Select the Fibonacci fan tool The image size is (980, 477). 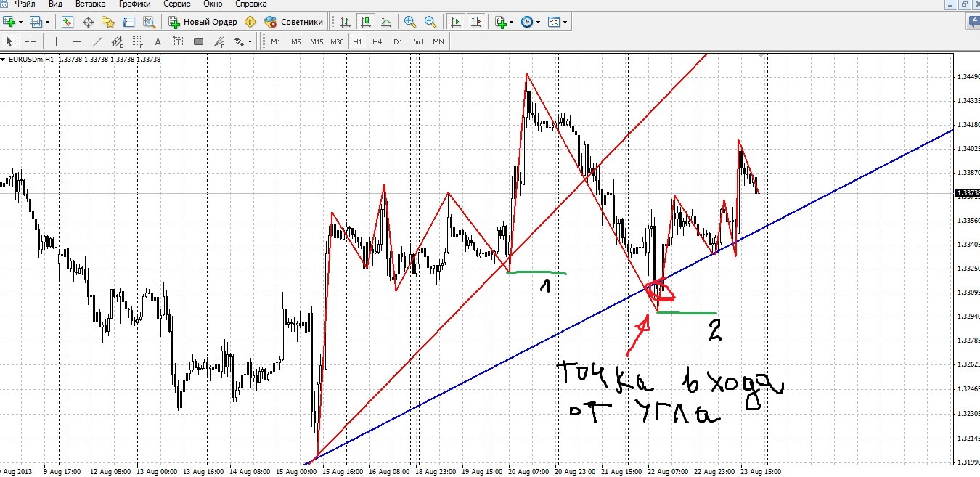click(x=219, y=41)
